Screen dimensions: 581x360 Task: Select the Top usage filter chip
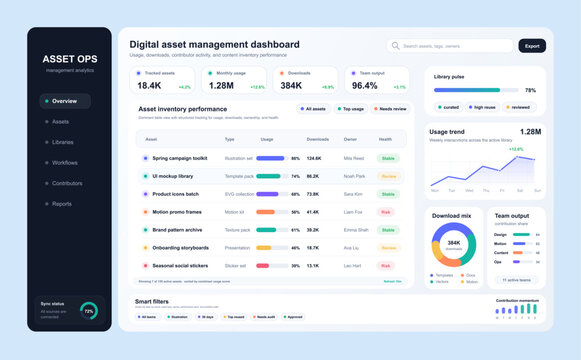[351, 109]
